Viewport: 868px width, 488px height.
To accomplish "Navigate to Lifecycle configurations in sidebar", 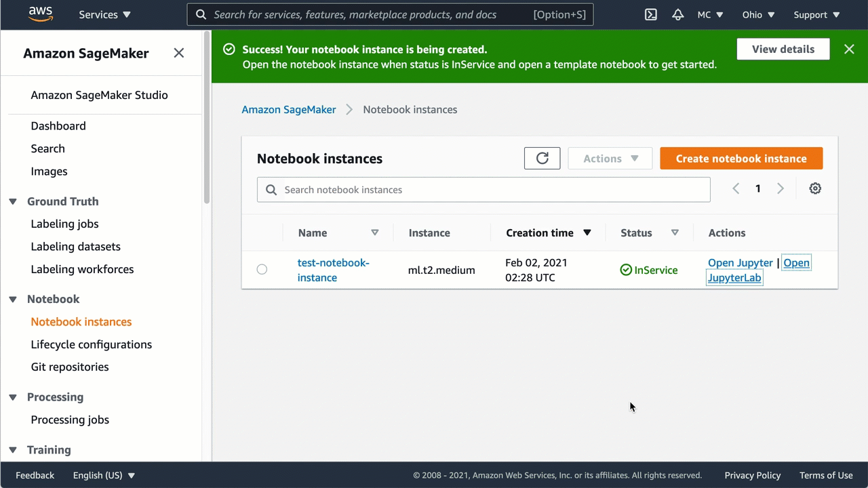I will point(91,344).
